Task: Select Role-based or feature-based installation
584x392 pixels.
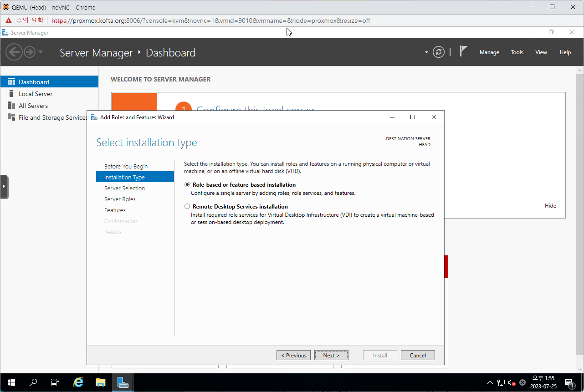Action: pos(187,185)
